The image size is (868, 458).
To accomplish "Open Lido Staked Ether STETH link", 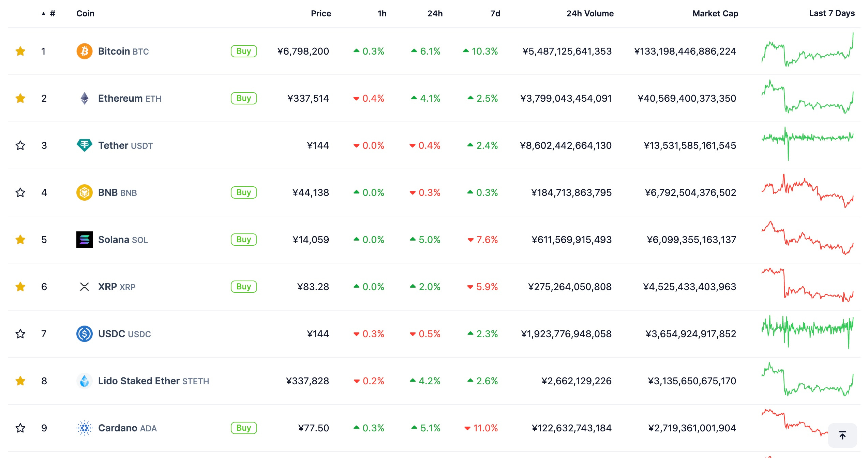I will 154,381.
